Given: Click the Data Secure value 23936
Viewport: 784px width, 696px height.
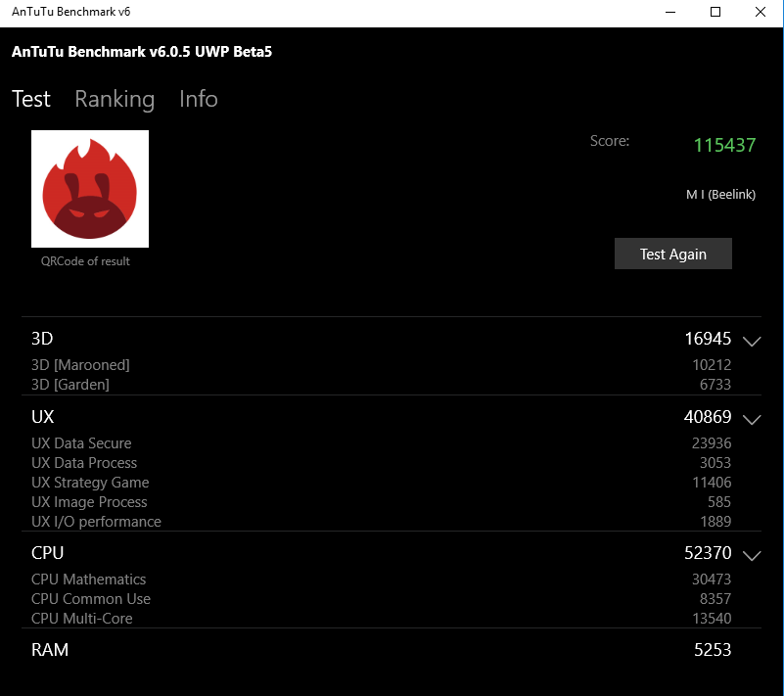Looking at the screenshot, I should [712, 443].
